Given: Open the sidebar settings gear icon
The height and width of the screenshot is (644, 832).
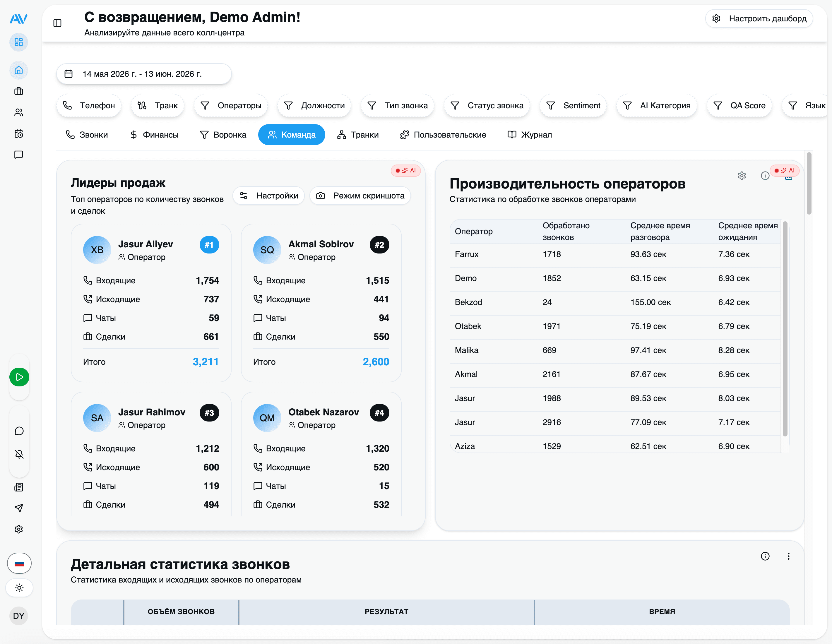Looking at the screenshot, I should click(x=19, y=529).
